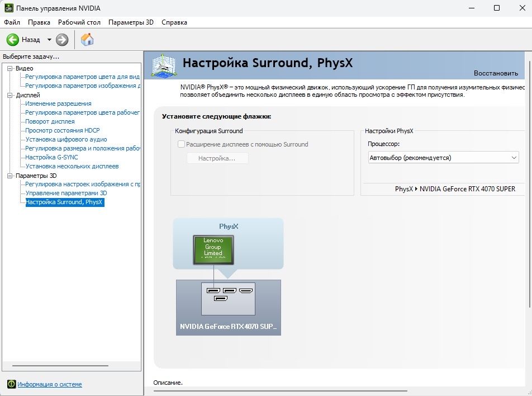This screenshot has height=396, width=532.
Task: Select the Lenovo Group Limited monitor icon
Action: 213,249
